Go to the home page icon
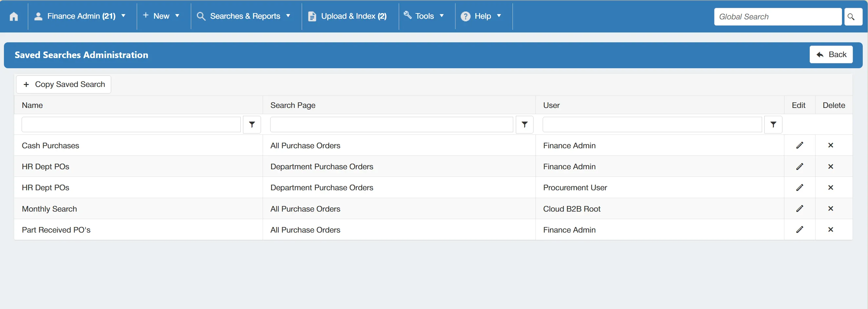Screen dimensions: 868x309 pyautogui.click(x=14, y=16)
